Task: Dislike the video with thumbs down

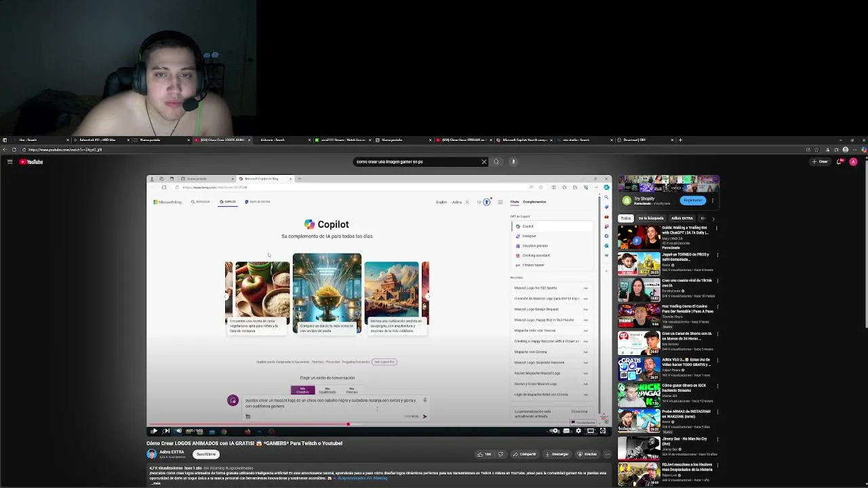Action: 501,454
